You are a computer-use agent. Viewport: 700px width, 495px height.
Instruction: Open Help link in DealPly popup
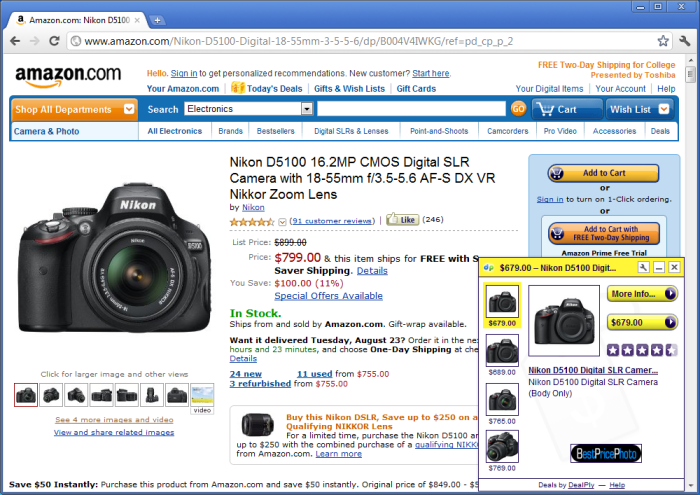(617, 485)
